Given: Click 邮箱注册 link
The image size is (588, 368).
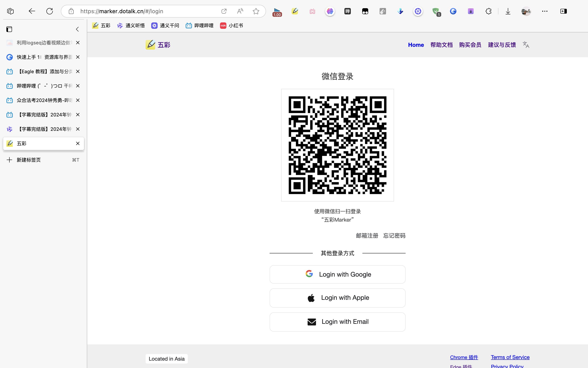Looking at the screenshot, I should [x=367, y=236].
